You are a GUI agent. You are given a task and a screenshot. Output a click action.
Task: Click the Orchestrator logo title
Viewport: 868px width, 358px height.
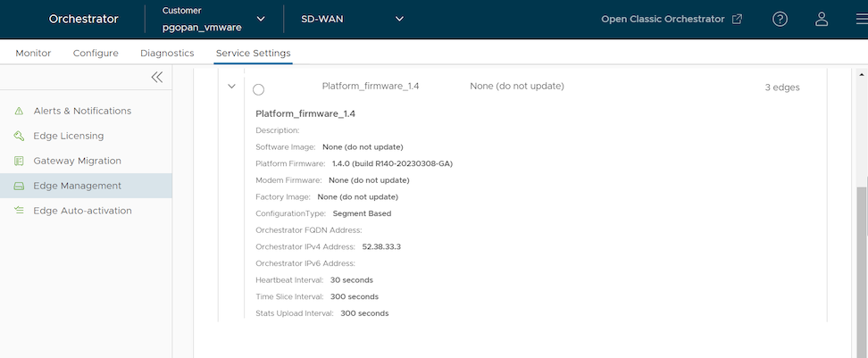[83, 19]
